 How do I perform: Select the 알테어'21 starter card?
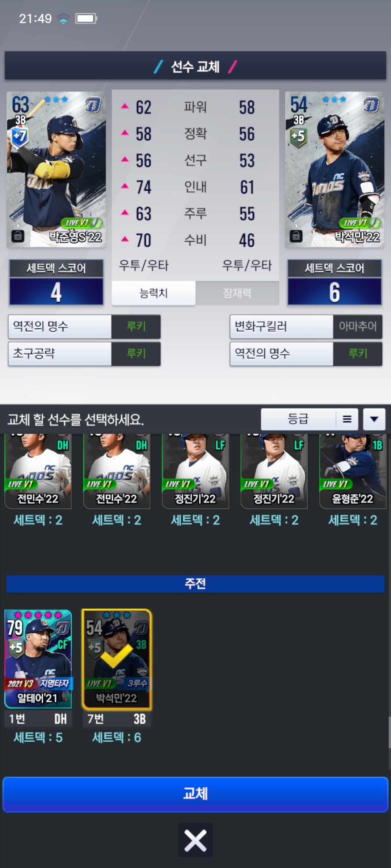38,659
